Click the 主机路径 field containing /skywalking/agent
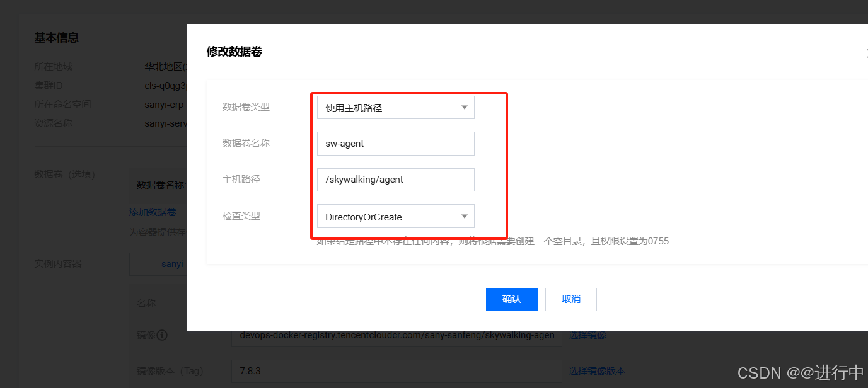Image resolution: width=868 pixels, height=388 pixels. 396,180
